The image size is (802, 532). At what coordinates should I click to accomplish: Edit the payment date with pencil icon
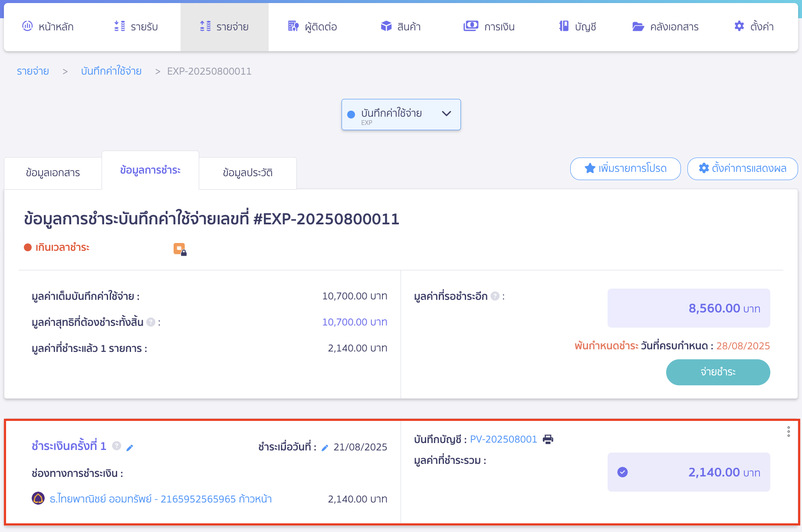325,448
